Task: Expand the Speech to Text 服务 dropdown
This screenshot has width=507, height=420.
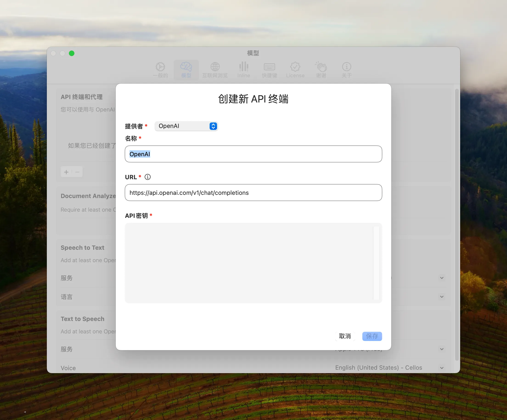Action: (x=442, y=278)
